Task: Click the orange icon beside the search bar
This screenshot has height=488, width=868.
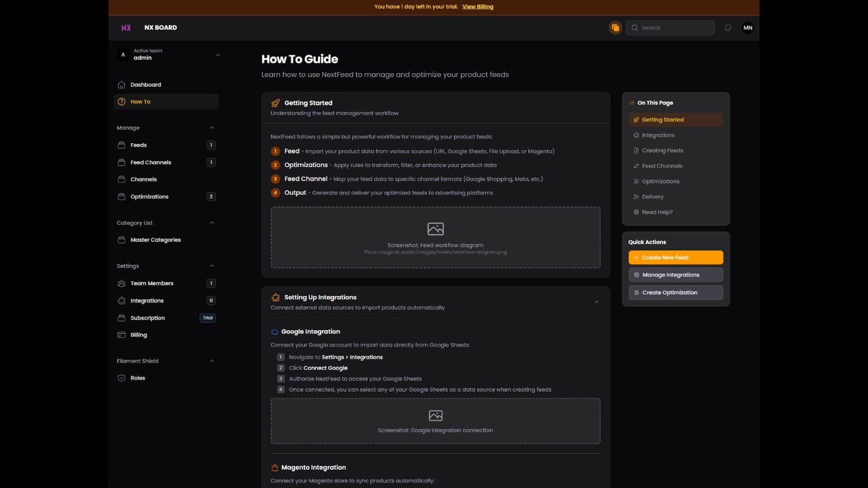Action: [x=615, y=27]
